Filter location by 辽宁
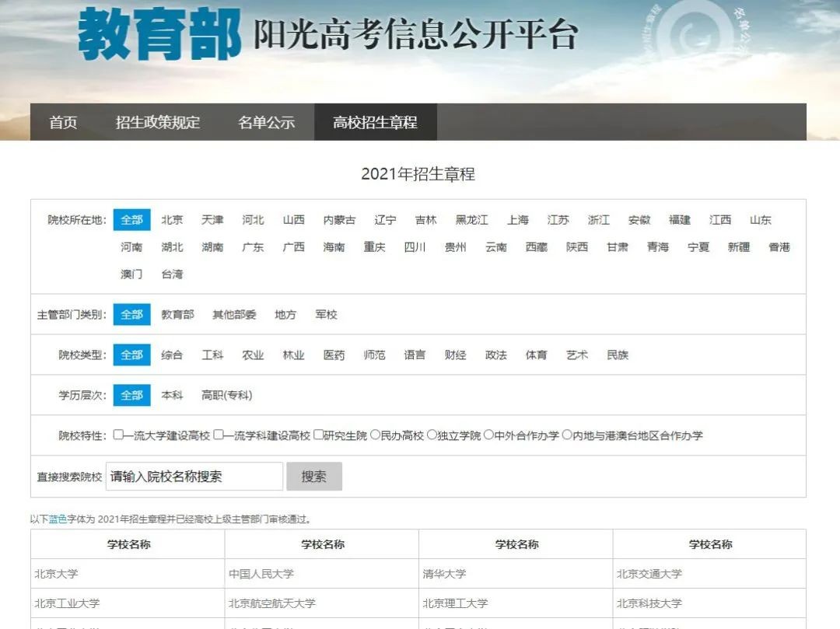The width and height of the screenshot is (840, 629). [385, 220]
